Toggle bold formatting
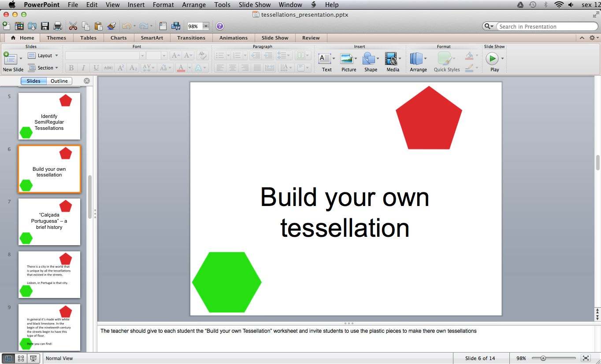This screenshot has width=601, height=364. coord(71,68)
